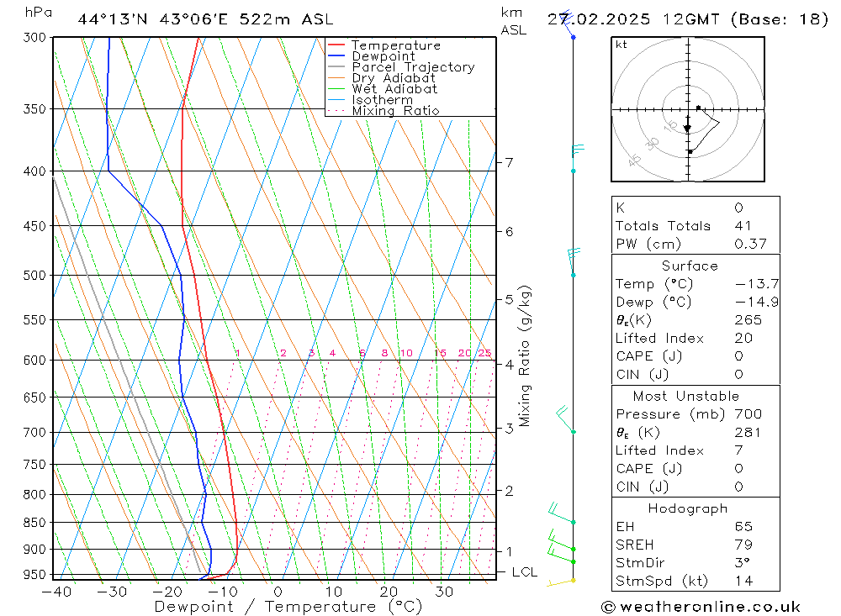841x616 pixels.
Task: Click the green wind barb at 900 hPa
Action: pos(562,540)
